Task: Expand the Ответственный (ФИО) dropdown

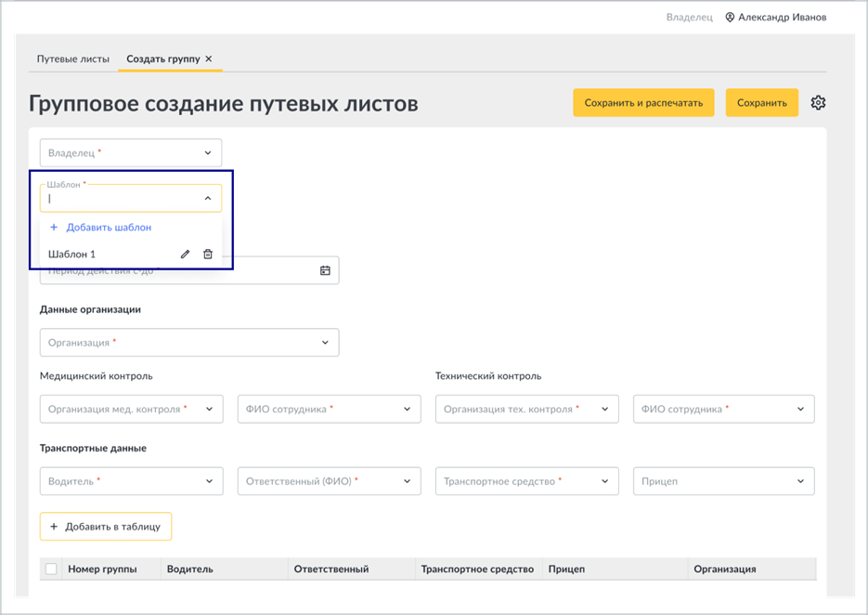Action: [x=330, y=481]
